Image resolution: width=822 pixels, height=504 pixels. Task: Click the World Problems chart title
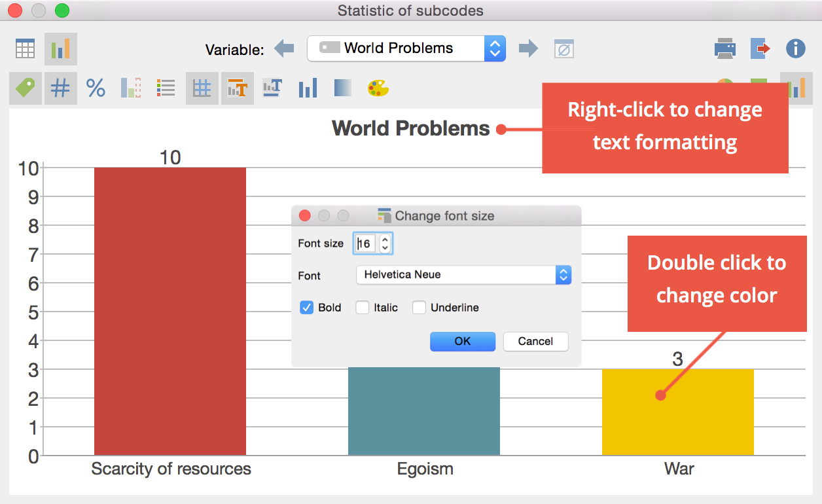point(411,128)
